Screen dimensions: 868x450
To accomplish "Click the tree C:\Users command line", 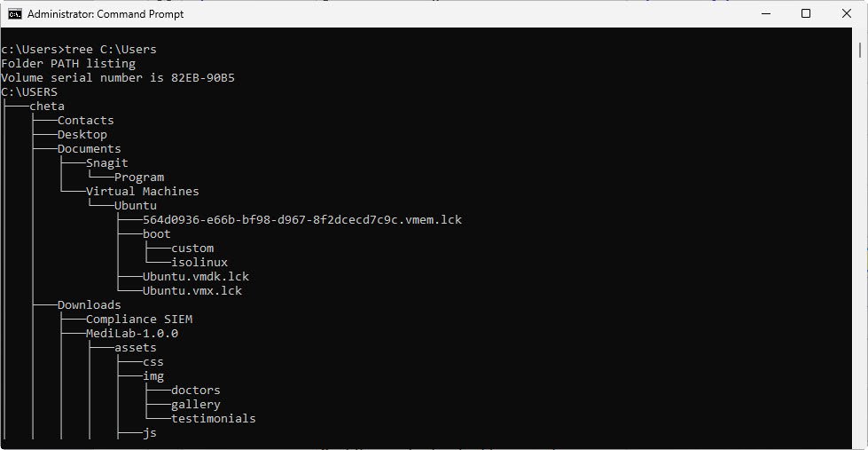I will pos(79,50).
